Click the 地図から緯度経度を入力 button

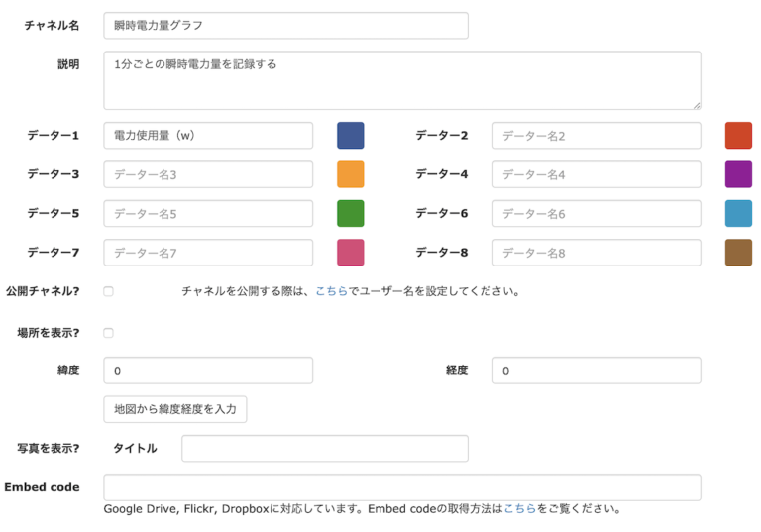(174, 409)
